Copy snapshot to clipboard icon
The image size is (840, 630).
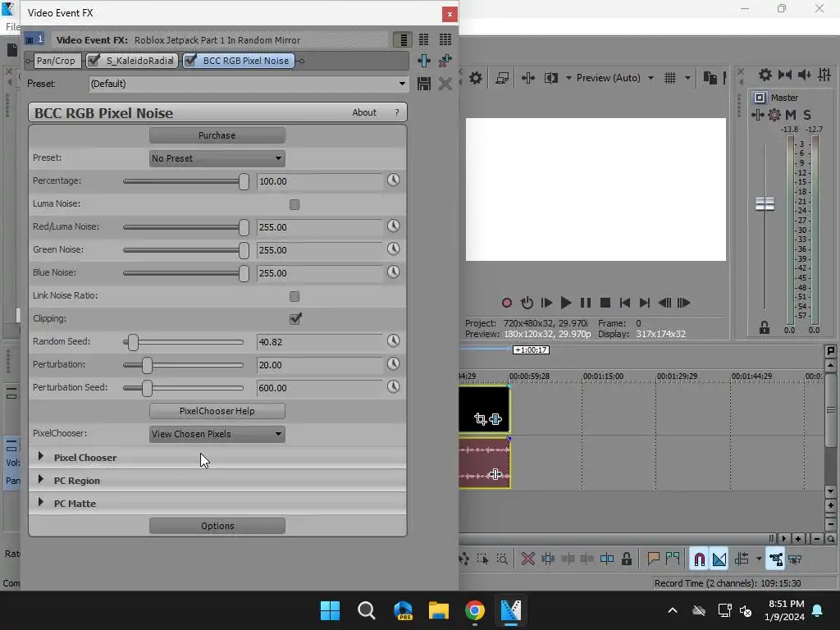710,78
